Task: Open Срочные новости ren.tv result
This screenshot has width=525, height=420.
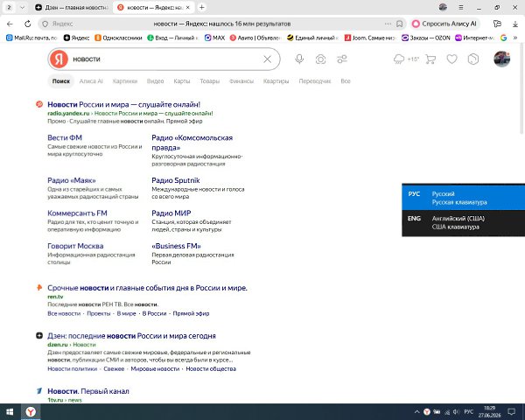Action: [x=147, y=288]
